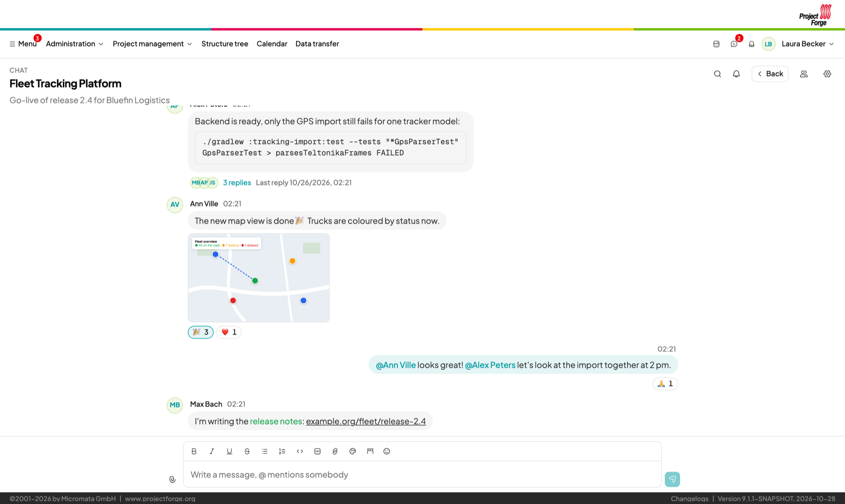Viewport: 845px width, 504px height.
Task: Toggle the heart reaction with 1
Action: pos(229,332)
